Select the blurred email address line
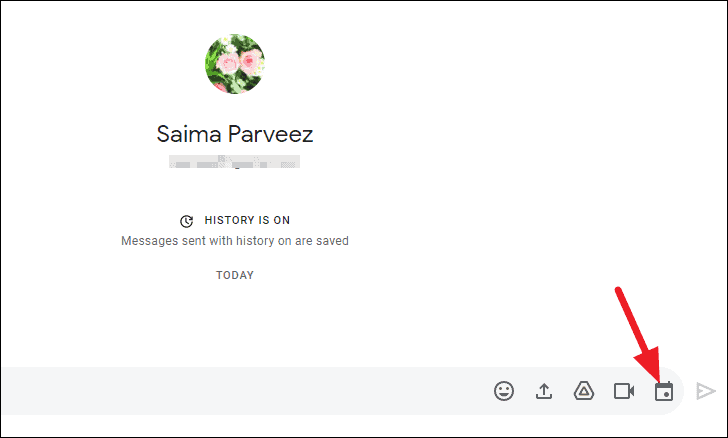728x438 pixels. pyautogui.click(x=234, y=162)
